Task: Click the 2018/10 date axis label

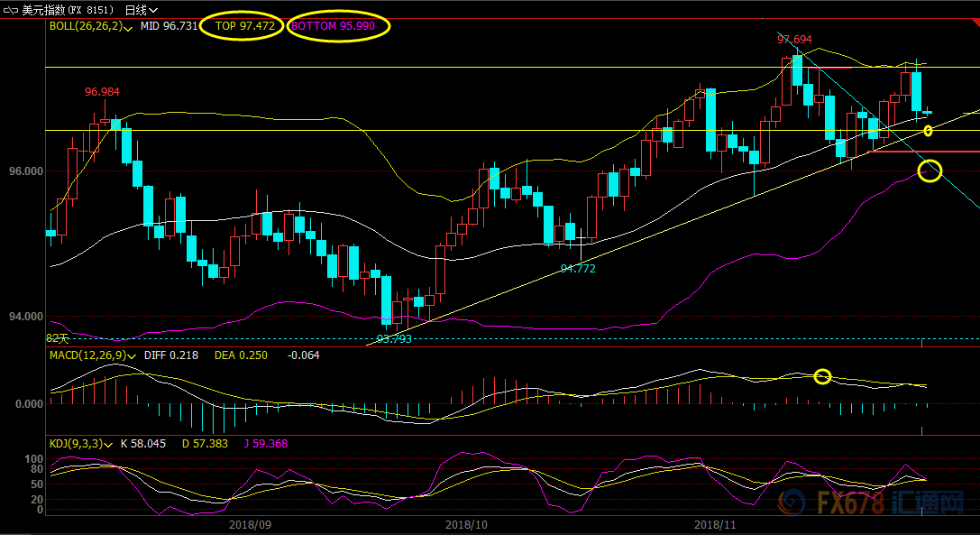Action: tap(466, 523)
